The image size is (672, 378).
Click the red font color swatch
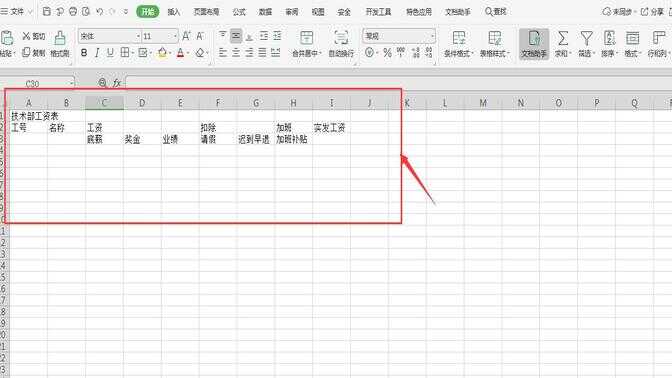[180, 53]
